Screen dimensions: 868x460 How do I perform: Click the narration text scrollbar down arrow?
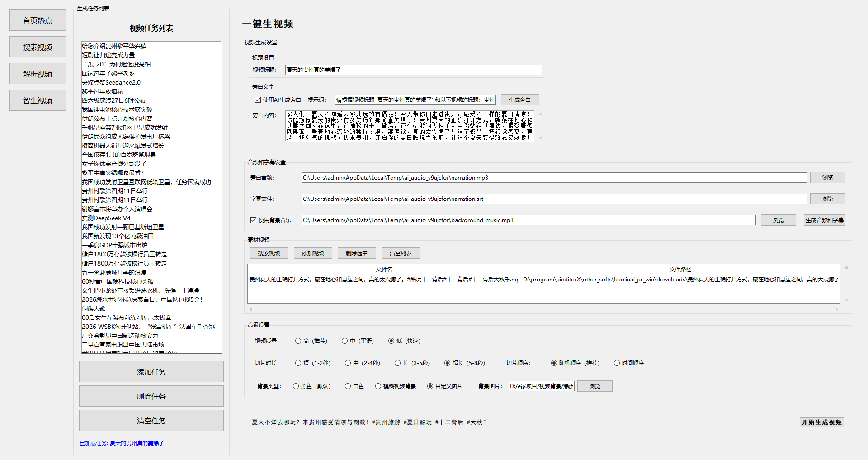click(x=540, y=138)
